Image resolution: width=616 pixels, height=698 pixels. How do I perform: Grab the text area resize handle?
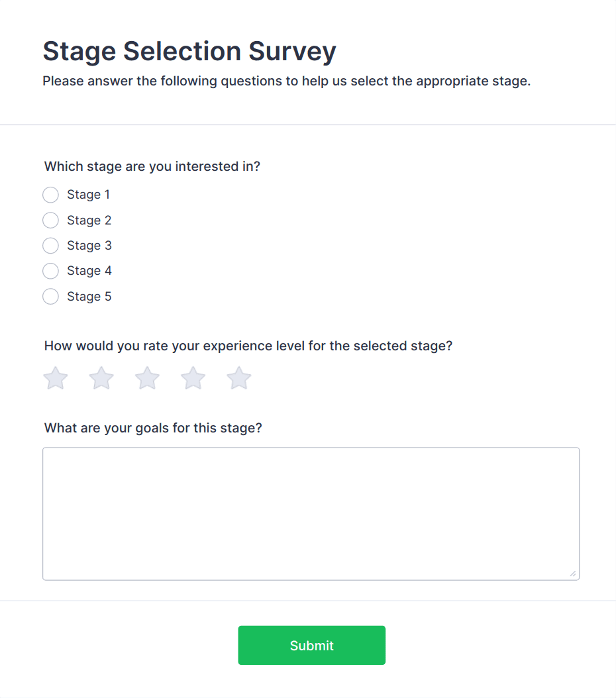(573, 574)
